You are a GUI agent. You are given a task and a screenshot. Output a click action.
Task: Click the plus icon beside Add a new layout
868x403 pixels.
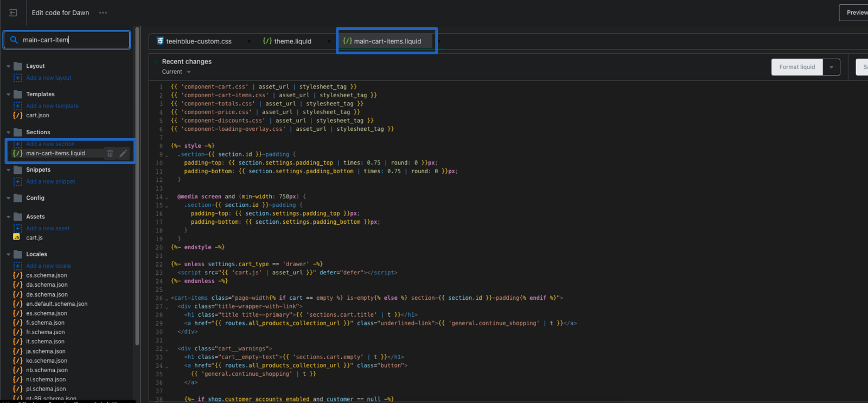tap(17, 78)
